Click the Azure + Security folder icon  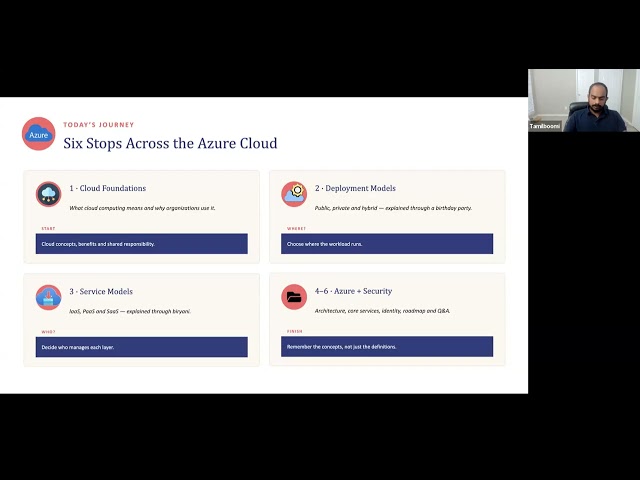294,297
